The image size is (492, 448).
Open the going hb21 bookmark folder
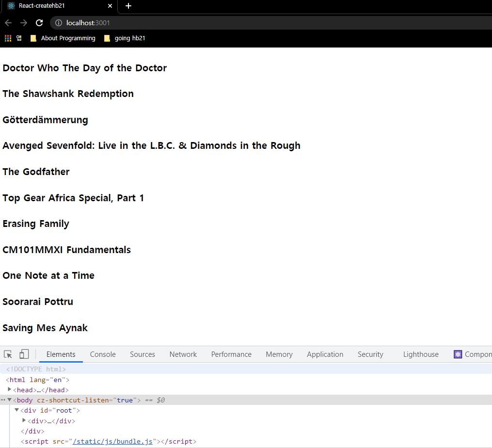click(125, 38)
